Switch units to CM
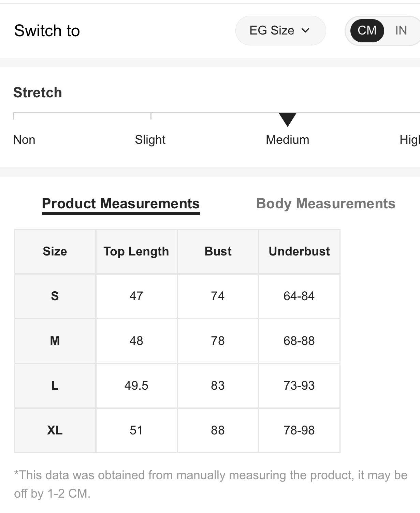 click(x=367, y=31)
